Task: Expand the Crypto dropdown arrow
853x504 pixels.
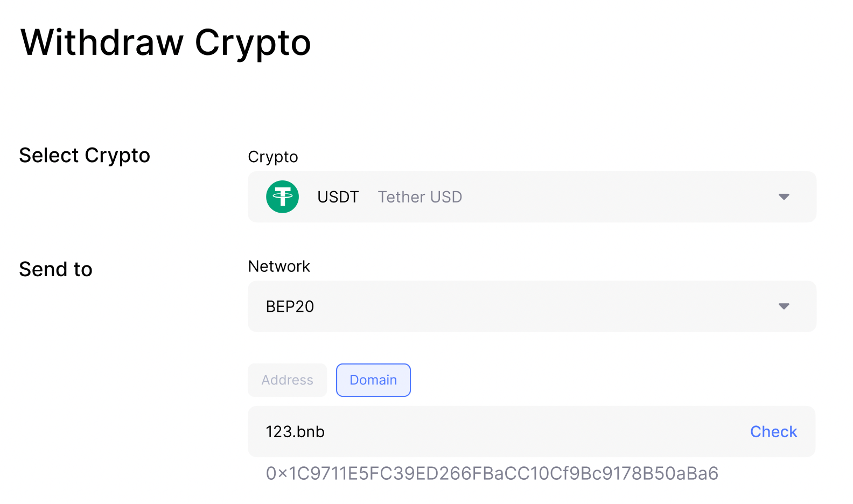Action: tap(784, 197)
